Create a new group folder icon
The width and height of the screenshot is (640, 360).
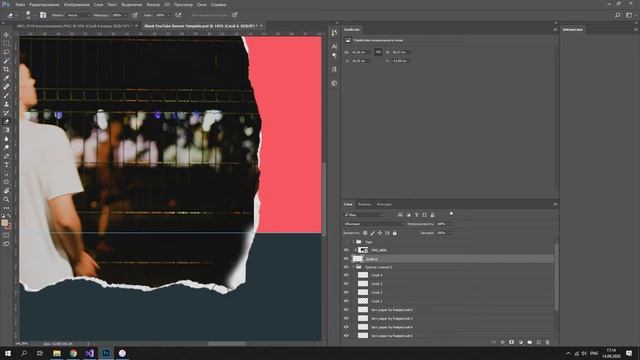point(529,342)
